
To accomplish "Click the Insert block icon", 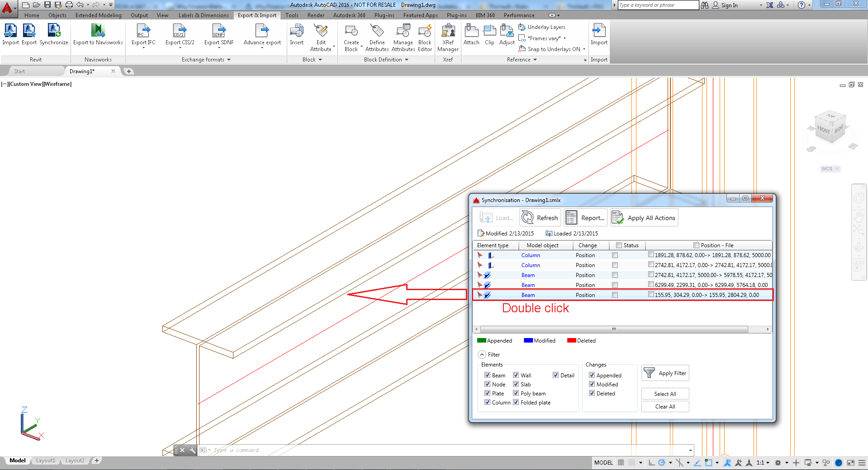I will [297, 31].
